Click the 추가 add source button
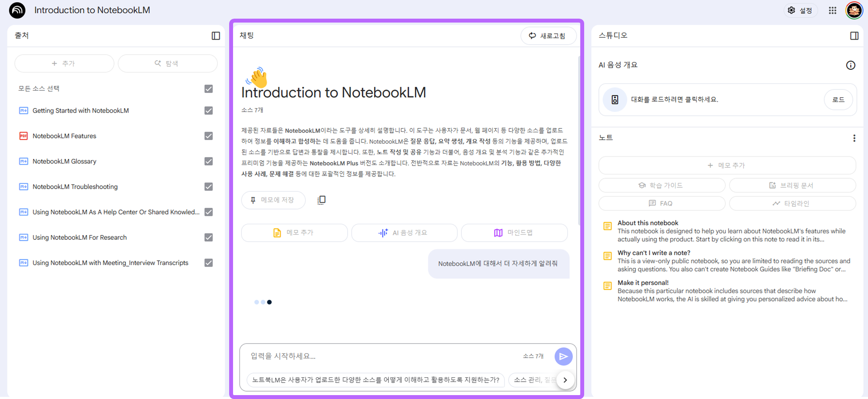 pos(64,63)
